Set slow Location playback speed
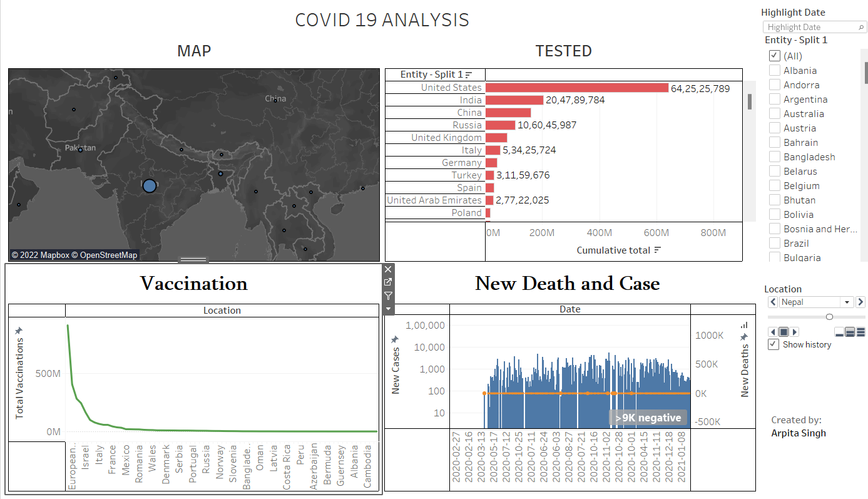868x499 pixels. click(x=839, y=332)
